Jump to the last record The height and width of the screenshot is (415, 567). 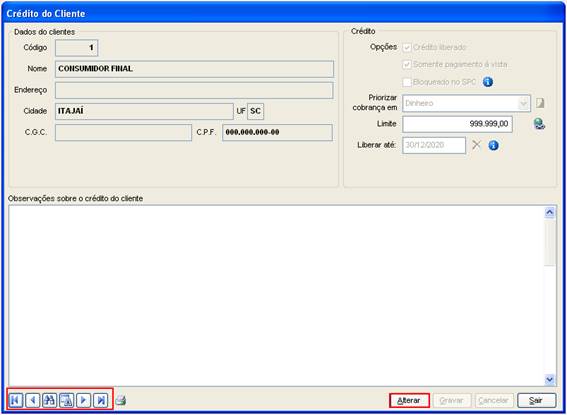click(101, 400)
